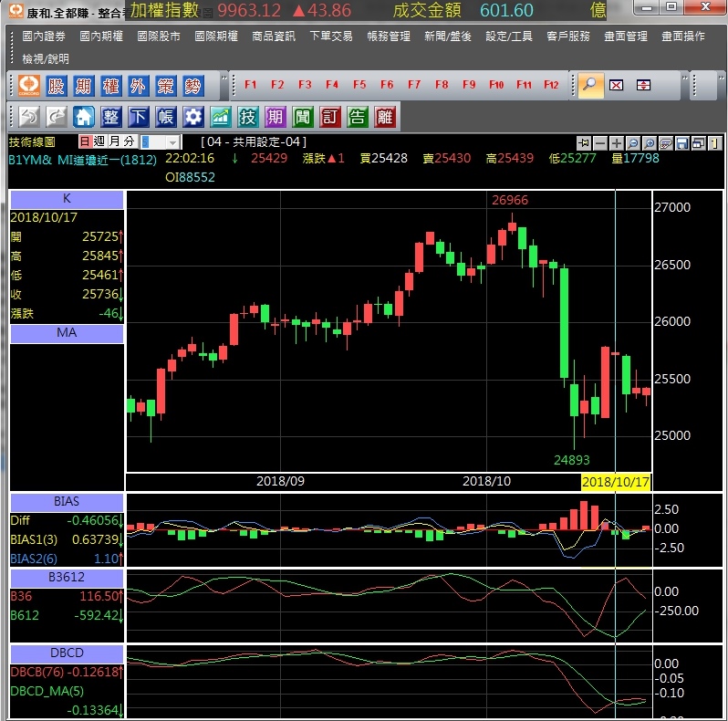Open 商品資訊 menu
Viewport: 728px width, 721px height.
(x=274, y=37)
